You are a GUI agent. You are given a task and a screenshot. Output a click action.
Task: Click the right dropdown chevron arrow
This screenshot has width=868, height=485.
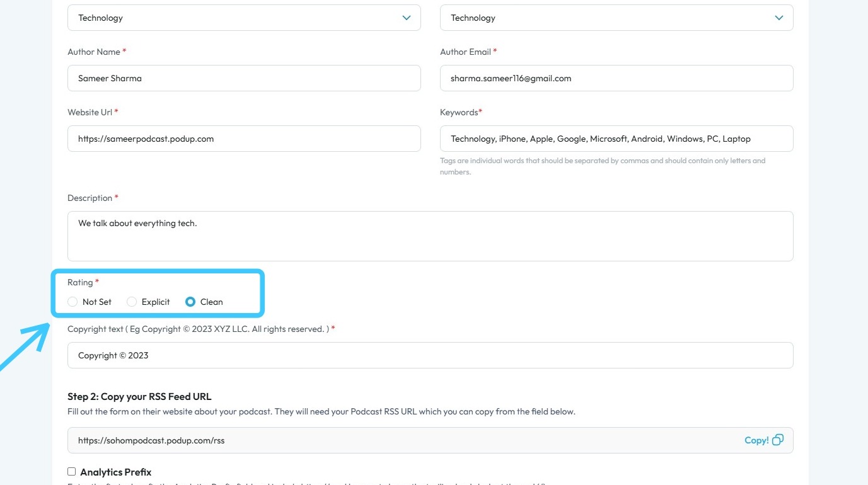(x=779, y=18)
